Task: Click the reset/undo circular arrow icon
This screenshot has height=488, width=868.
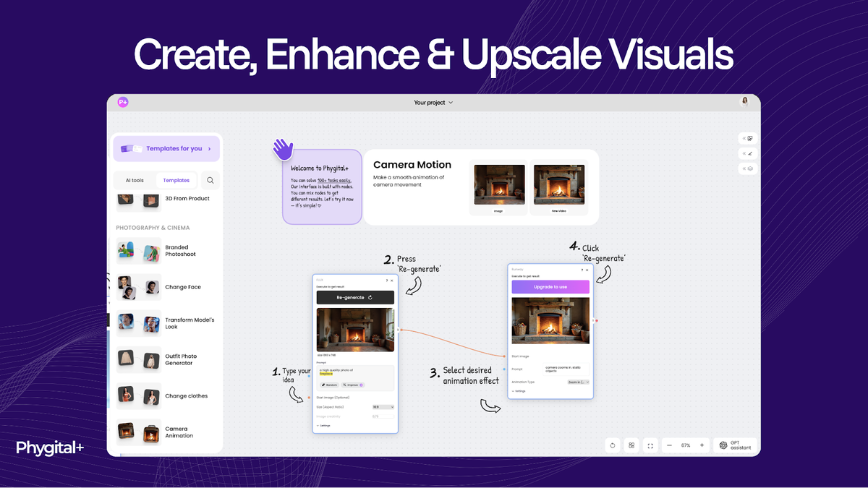Action: point(613,445)
